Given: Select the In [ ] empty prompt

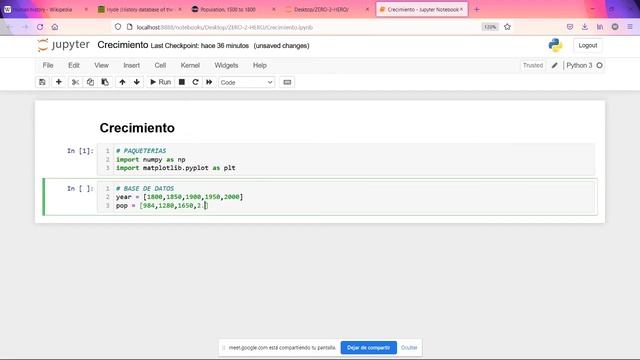Looking at the screenshot, I should pyautogui.click(x=80, y=189).
